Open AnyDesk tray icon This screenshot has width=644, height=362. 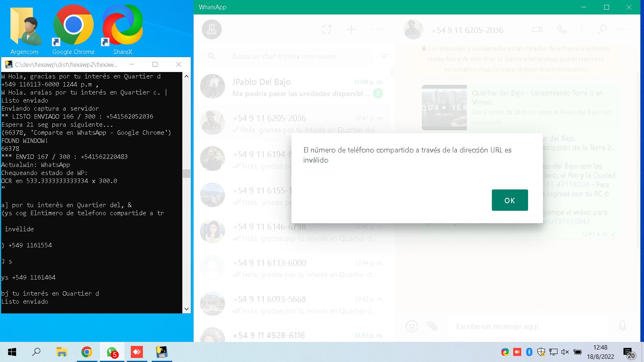(x=517, y=352)
